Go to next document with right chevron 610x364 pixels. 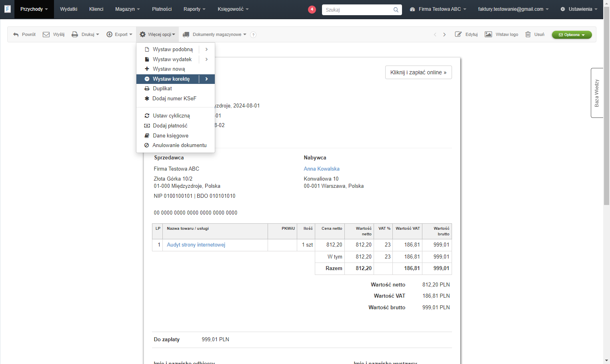coord(444,34)
